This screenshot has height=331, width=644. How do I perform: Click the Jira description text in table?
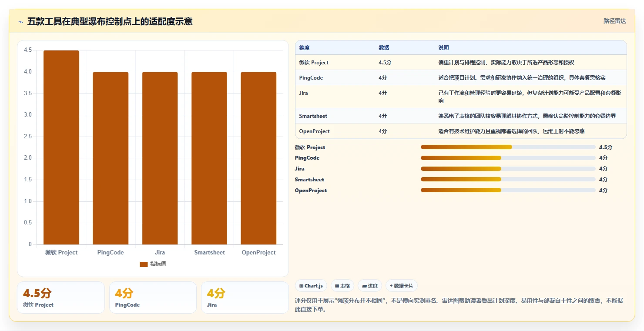pos(530,97)
